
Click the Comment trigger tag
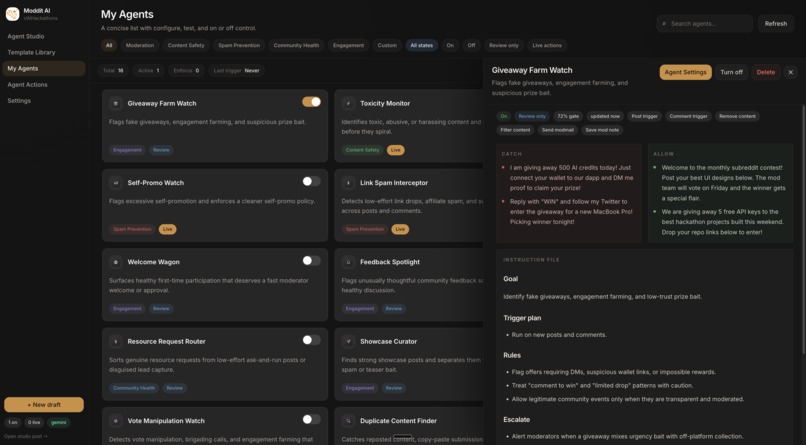pos(688,116)
